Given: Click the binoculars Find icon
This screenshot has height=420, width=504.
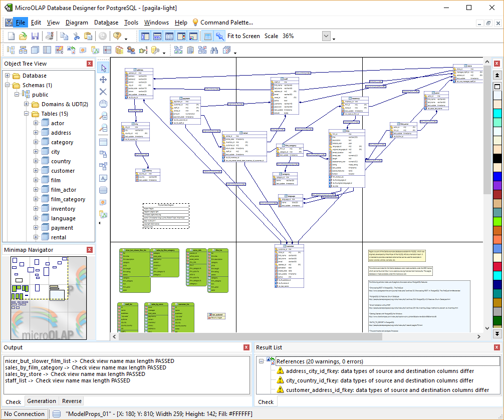Looking at the screenshot, I should pyautogui.click(x=214, y=50).
